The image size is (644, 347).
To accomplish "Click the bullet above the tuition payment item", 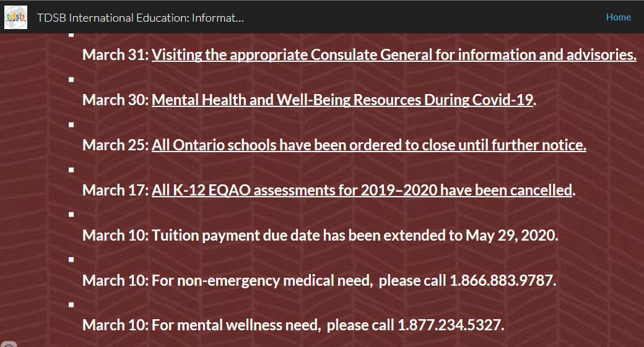I will [x=72, y=215].
